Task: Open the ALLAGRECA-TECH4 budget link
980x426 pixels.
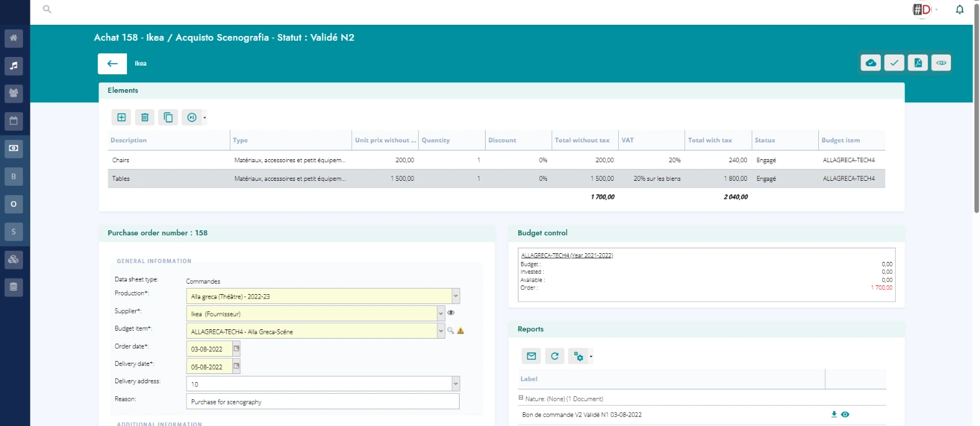Action: pyautogui.click(x=567, y=255)
